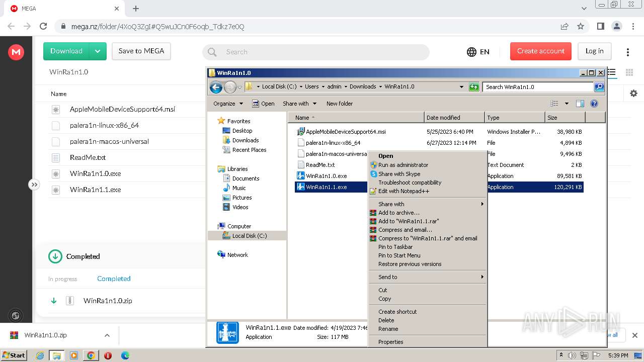The image size is (644, 362).
Task: Go back in the Explorer window
Action: (x=216, y=87)
